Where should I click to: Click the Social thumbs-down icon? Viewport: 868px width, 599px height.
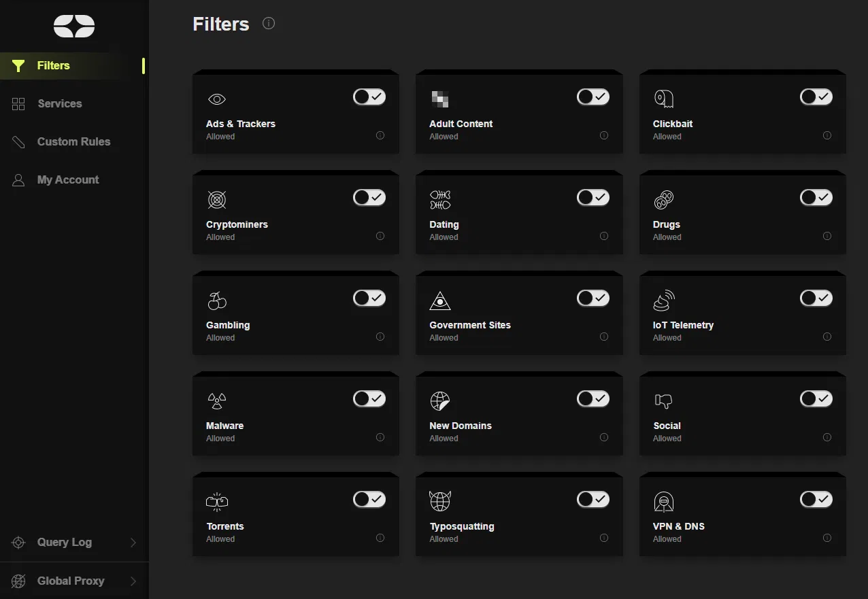point(663,401)
